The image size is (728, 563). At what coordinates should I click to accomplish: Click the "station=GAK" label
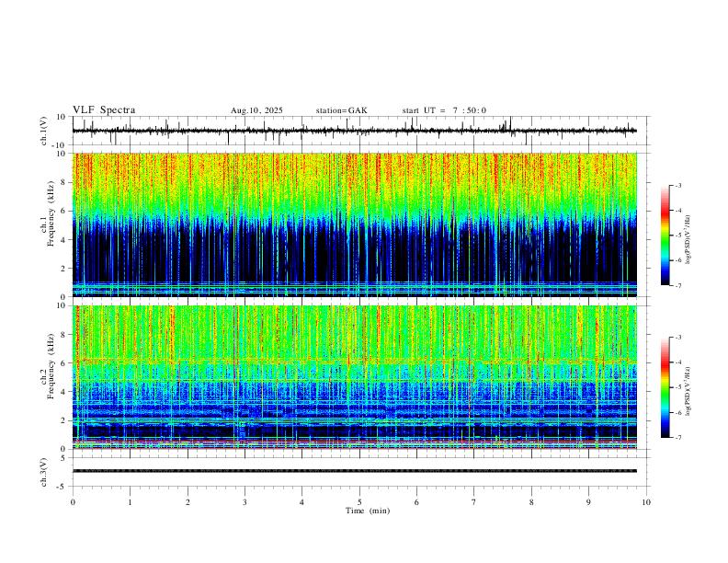[x=341, y=110]
